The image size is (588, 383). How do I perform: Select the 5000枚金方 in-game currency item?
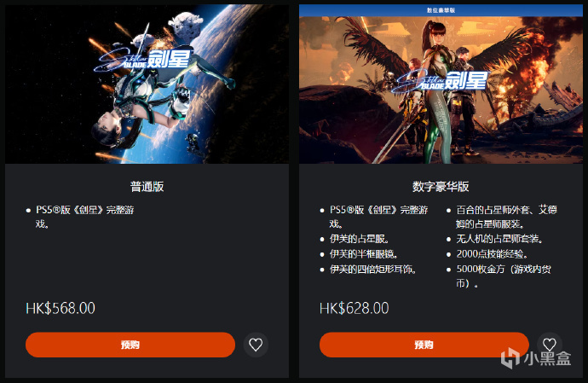tap(504, 276)
